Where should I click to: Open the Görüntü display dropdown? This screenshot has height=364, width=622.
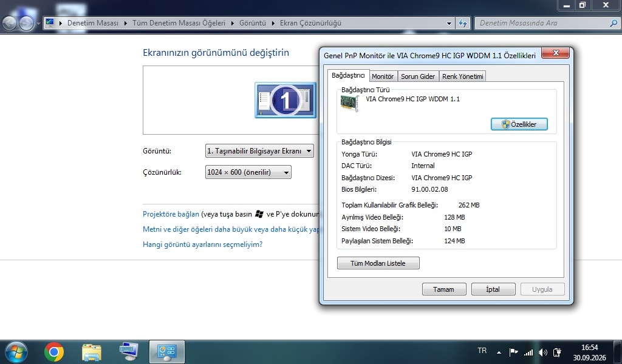259,151
